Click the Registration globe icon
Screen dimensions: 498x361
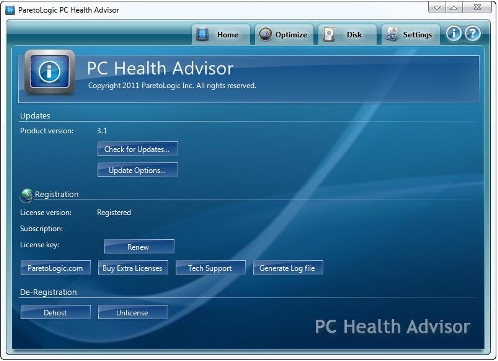pyautogui.click(x=26, y=195)
